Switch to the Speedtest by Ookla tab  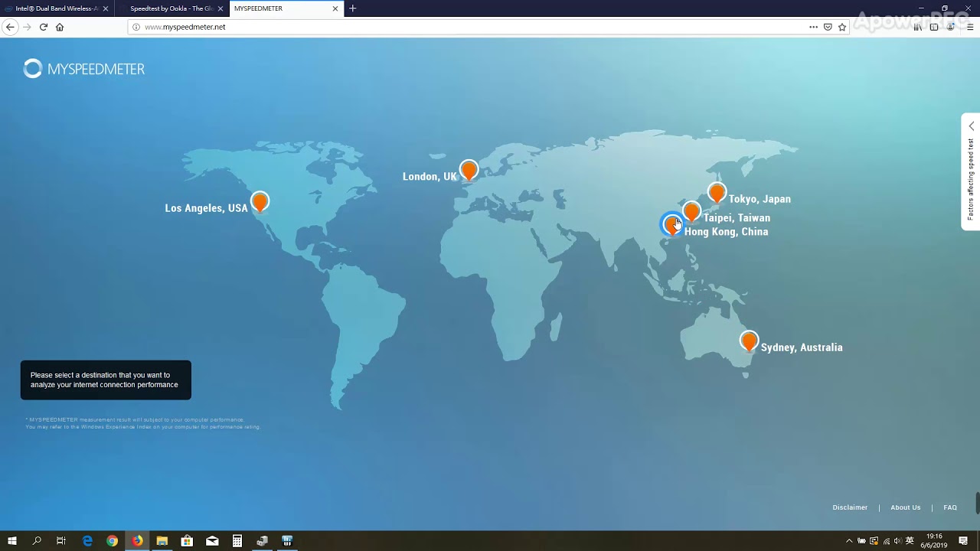tap(172, 8)
